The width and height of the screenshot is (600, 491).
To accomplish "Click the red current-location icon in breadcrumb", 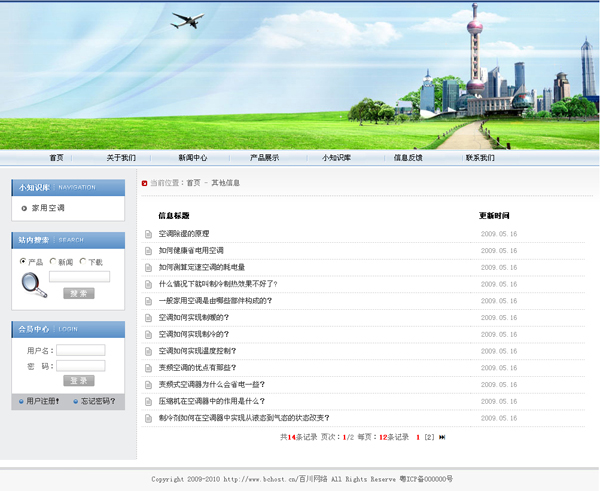I will pos(145,183).
